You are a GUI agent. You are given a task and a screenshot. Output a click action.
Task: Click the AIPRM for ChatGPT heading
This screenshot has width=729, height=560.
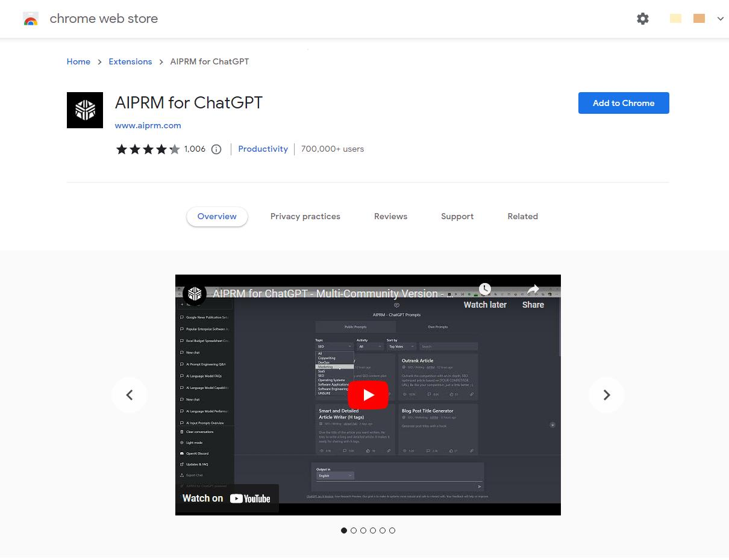click(x=189, y=103)
